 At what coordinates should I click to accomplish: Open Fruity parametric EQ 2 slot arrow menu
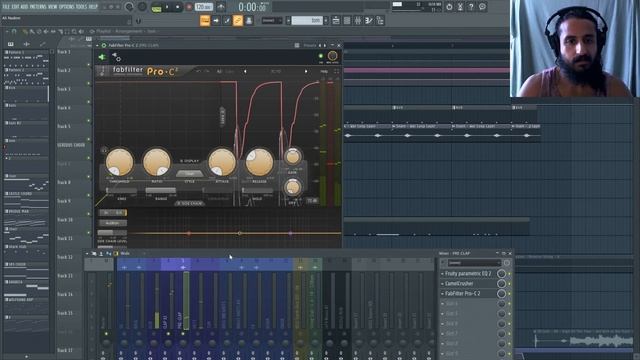tap(442, 273)
